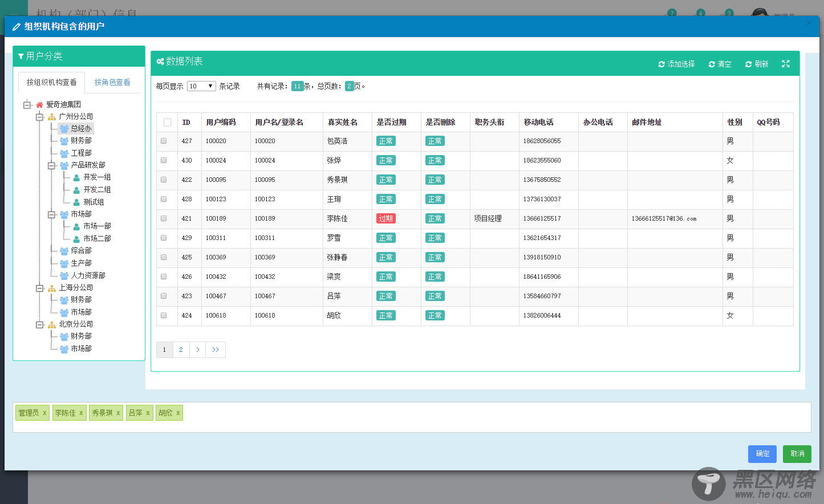Remove the 李陈佳 tag with its x
This screenshot has width=824, height=504.
point(81,413)
